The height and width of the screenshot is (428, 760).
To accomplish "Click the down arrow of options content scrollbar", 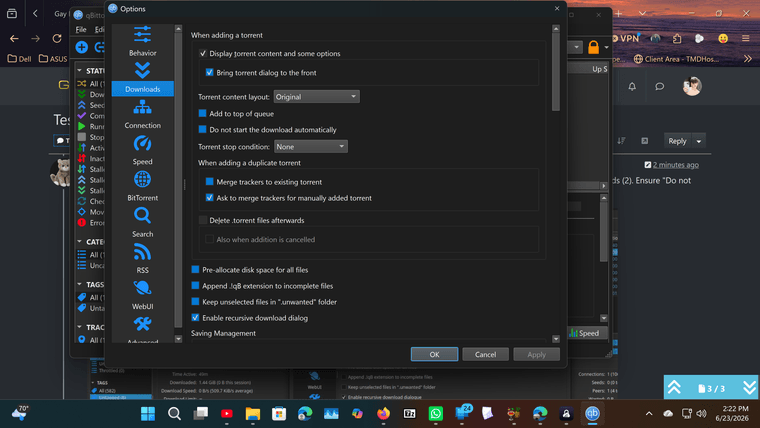I will [556, 339].
